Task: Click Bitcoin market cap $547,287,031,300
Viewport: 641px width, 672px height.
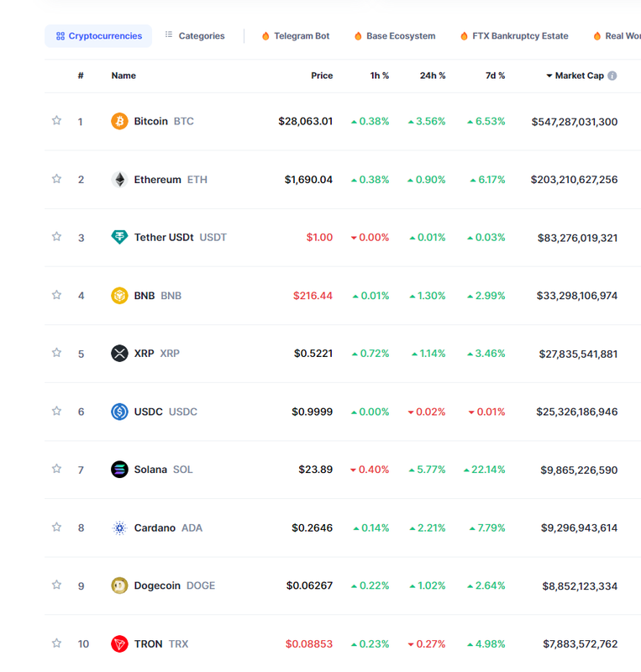Action: coord(575,122)
